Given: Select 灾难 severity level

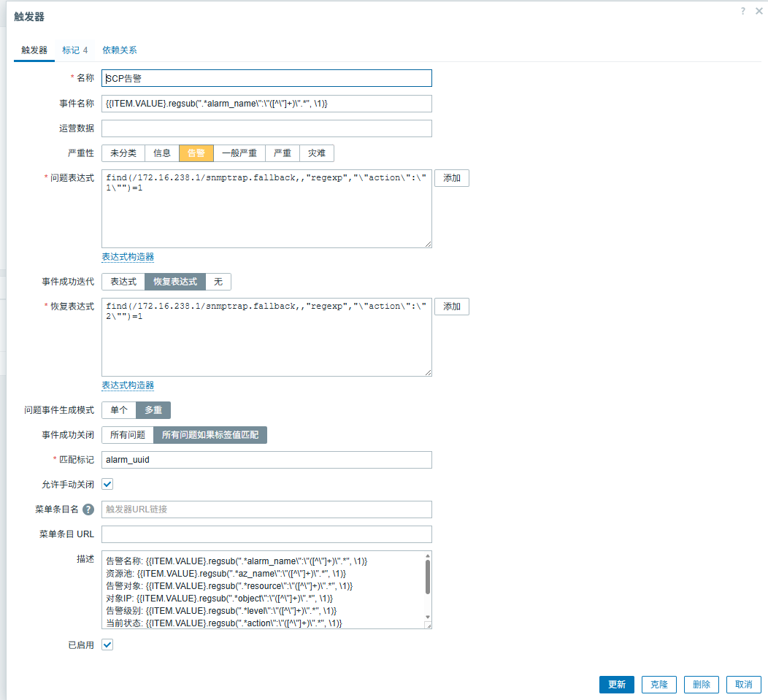Looking at the screenshot, I should point(317,153).
